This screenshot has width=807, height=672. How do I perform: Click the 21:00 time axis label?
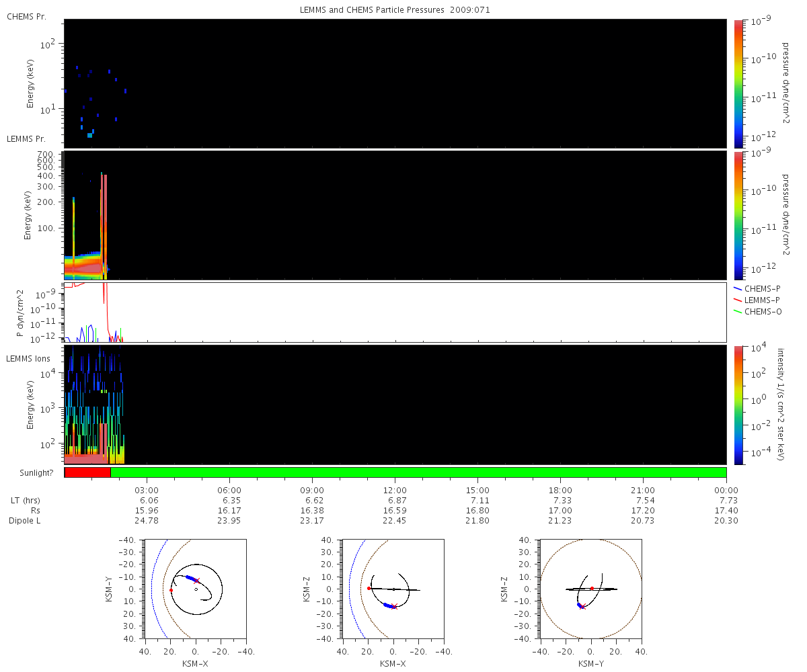click(x=643, y=490)
